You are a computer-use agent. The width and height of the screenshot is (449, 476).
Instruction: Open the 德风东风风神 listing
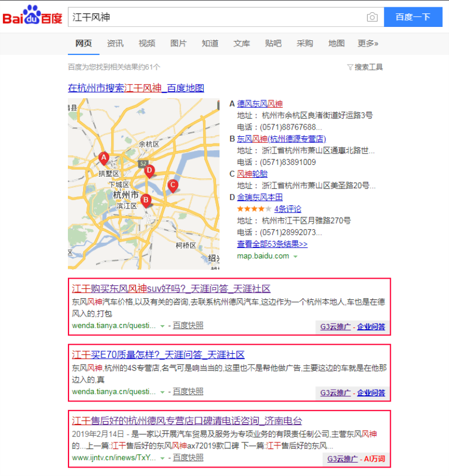click(260, 104)
